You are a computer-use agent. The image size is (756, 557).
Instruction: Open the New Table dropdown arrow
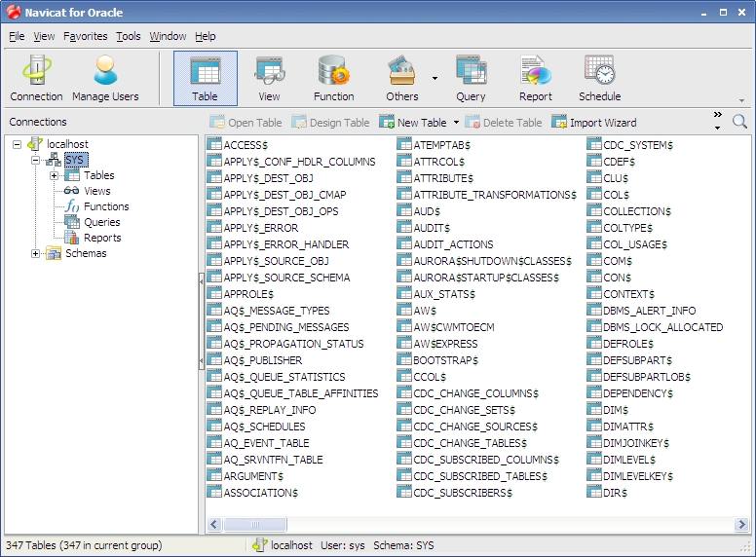coord(456,123)
